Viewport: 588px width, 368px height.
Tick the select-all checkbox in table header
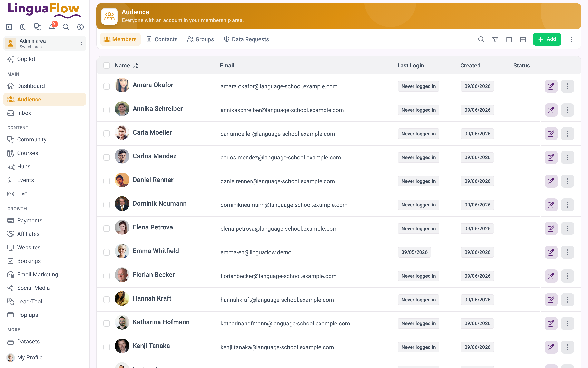pyautogui.click(x=107, y=65)
